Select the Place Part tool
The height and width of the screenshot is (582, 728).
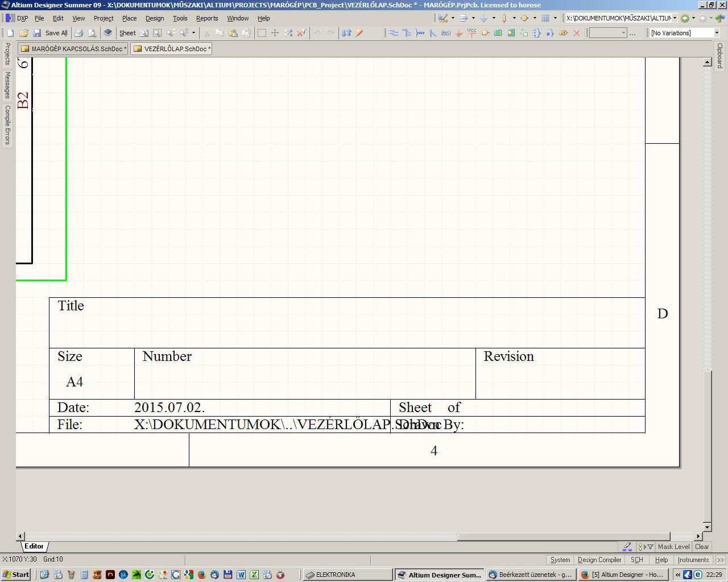(485, 33)
